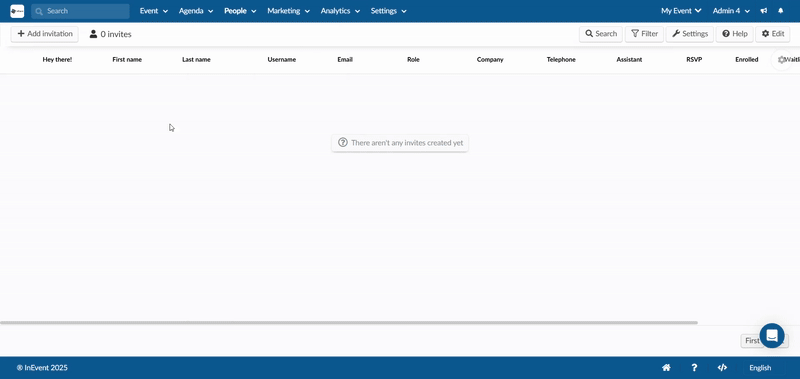This screenshot has width=800, height=379.
Task: Click the InEvent logo icon
Action: coord(17,11)
